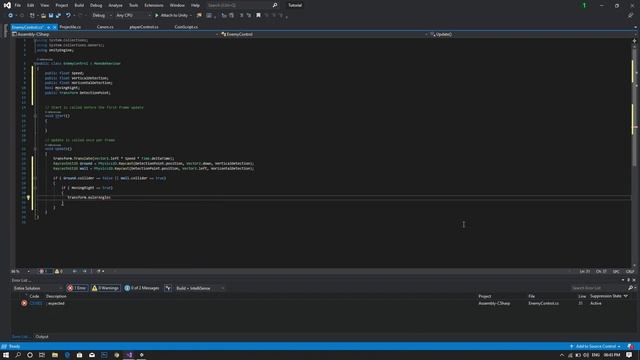This screenshot has height=360, width=640.
Task: Toggle the 1 Error filter button
Action: coord(77,288)
